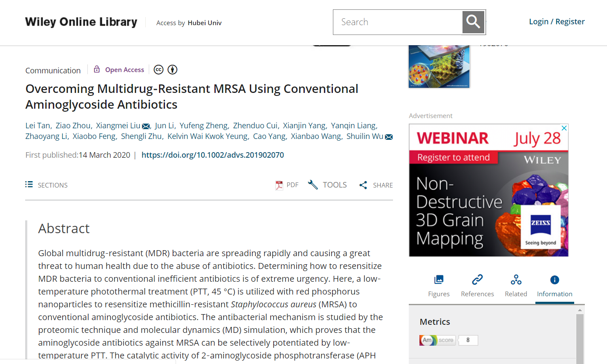Open the PDF version of the article
Image resolution: width=607 pixels, height=364 pixels.
[x=287, y=185]
